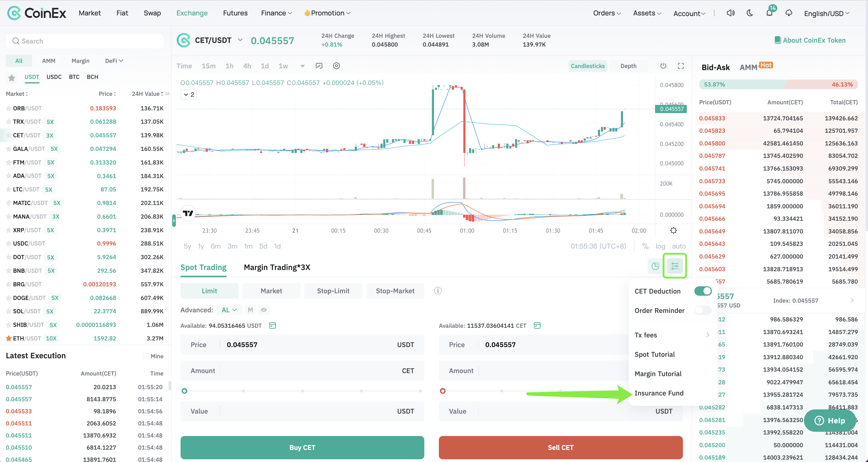The image size is (868, 462).
Task: Go to the Futures menu
Action: (x=235, y=13)
